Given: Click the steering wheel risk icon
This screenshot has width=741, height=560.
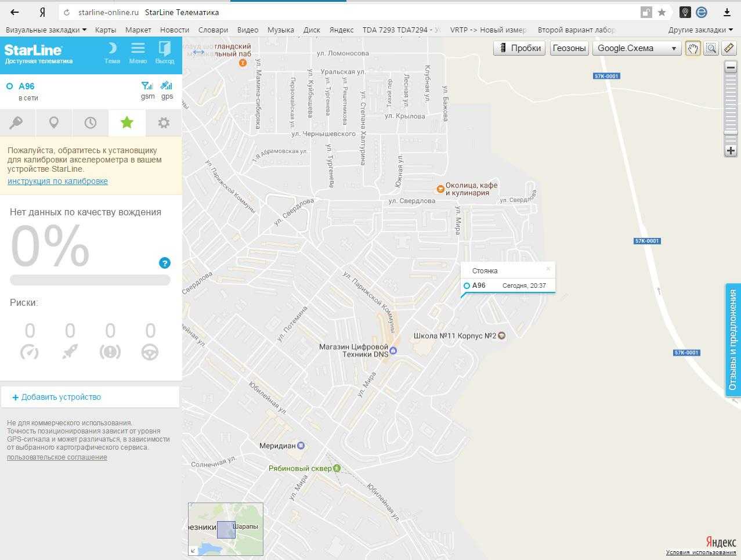Looking at the screenshot, I should [150, 352].
